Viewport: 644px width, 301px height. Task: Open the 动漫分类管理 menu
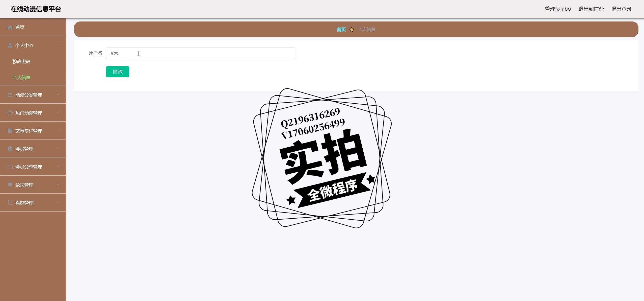[33, 95]
